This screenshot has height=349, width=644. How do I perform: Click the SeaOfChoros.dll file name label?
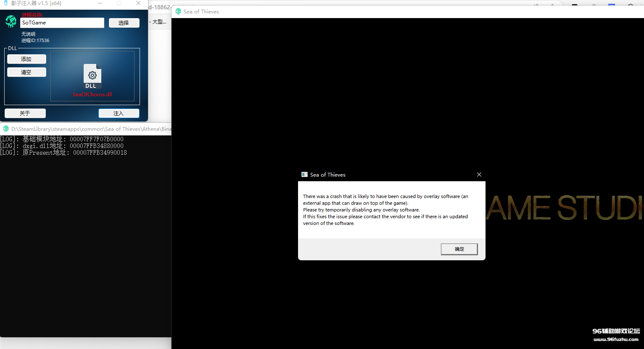pyautogui.click(x=92, y=95)
